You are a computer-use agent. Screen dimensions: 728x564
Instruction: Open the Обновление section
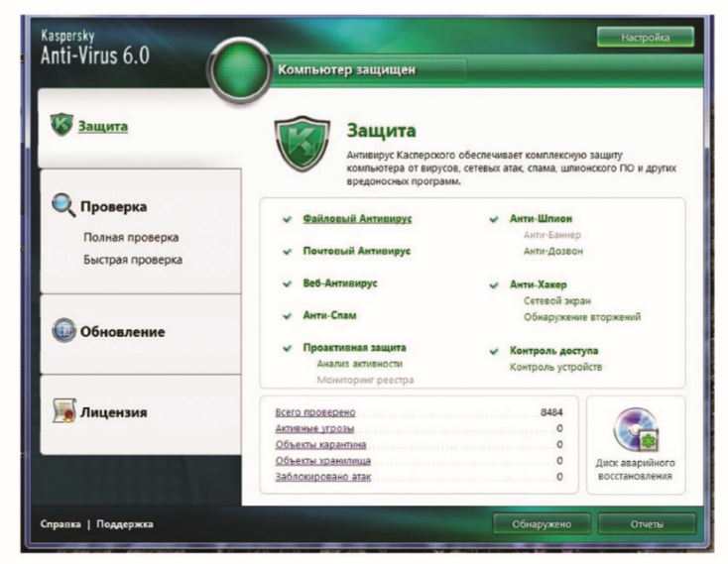123,332
